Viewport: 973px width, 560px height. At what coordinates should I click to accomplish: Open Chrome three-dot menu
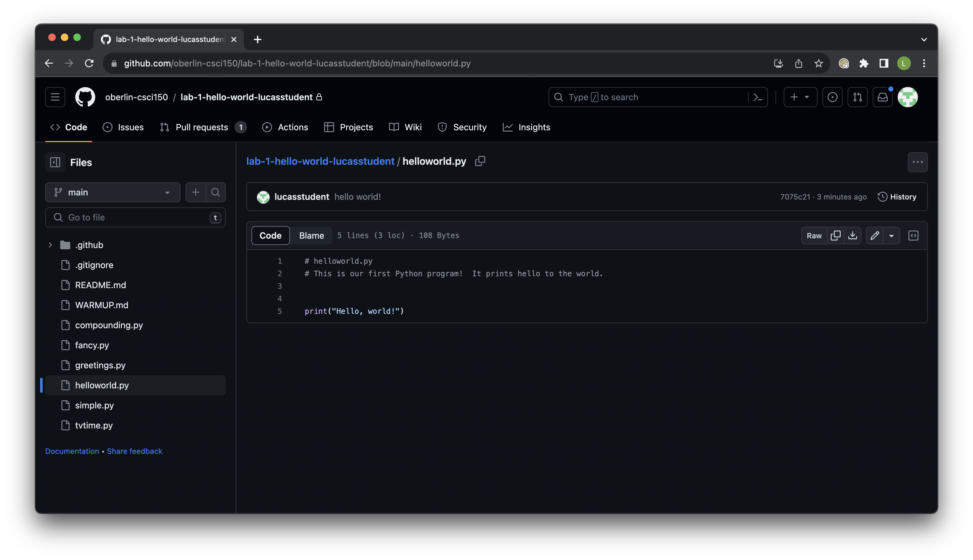(x=924, y=64)
